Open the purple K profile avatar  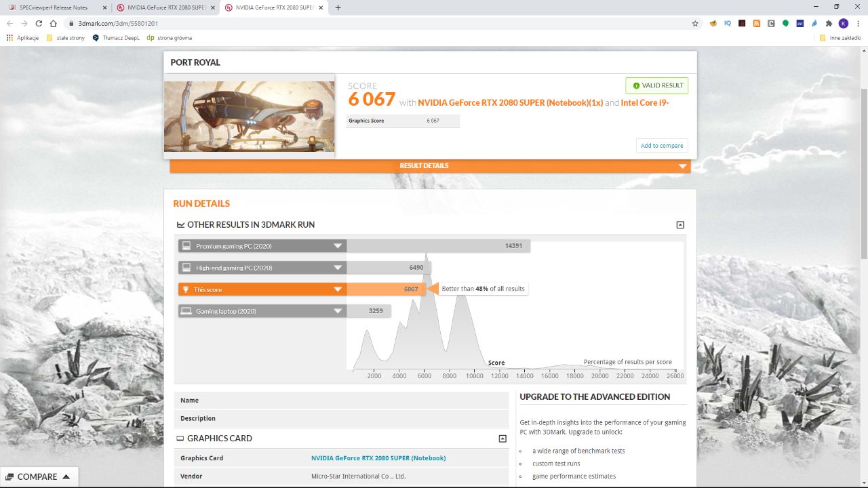pyautogui.click(x=844, y=23)
